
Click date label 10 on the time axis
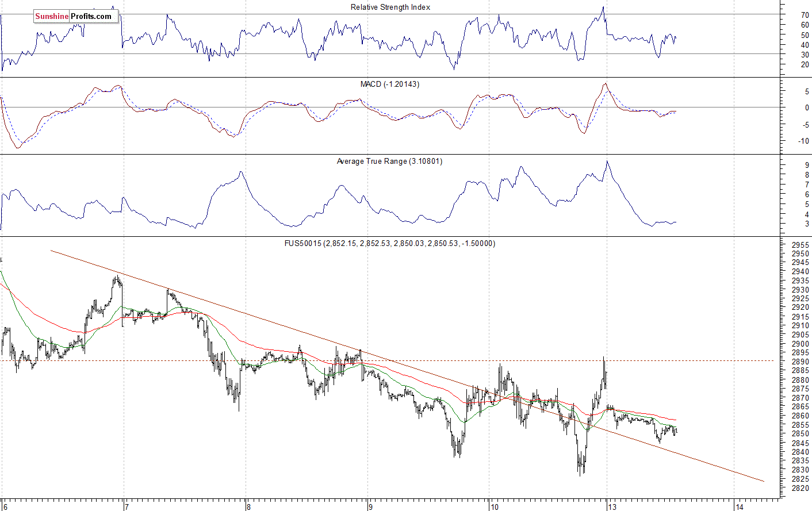494,506
